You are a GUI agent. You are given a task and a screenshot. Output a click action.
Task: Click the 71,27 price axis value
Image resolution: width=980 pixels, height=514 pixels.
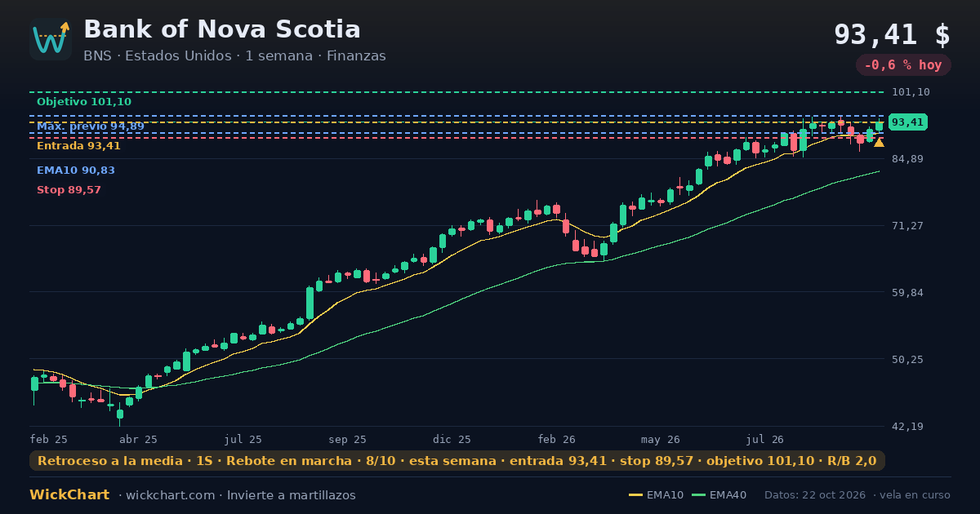coord(907,225)
